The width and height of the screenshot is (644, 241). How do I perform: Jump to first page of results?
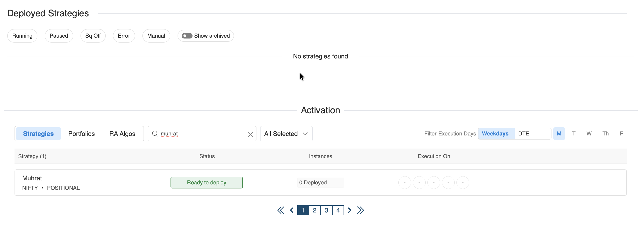[x=281, y=210]
